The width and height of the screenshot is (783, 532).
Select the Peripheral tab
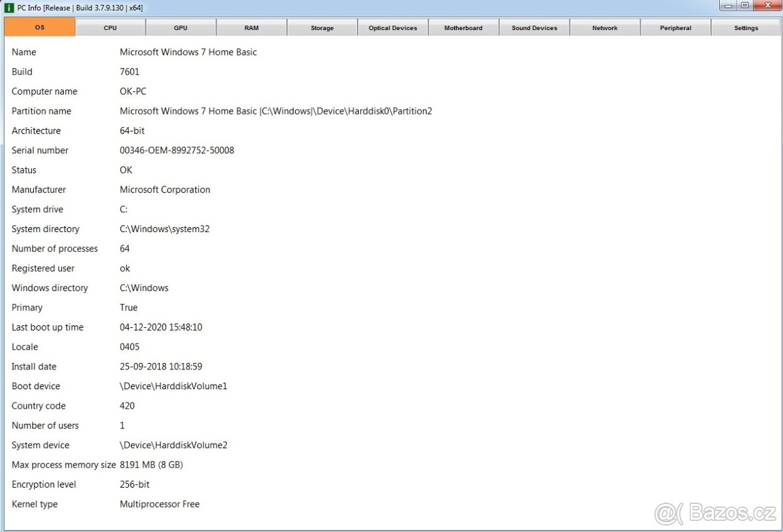click(x=675, y=28)
